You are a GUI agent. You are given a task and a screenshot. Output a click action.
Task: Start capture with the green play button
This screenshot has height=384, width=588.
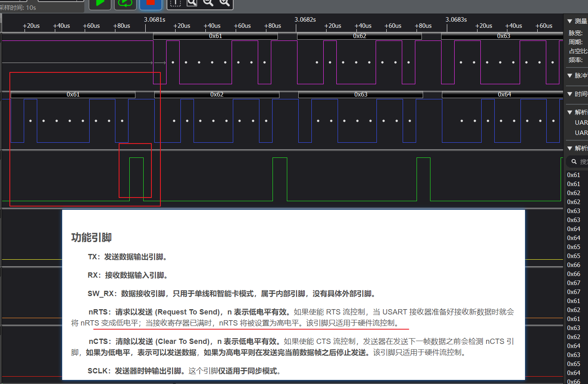pyautogui.click(x=100, y=3)
